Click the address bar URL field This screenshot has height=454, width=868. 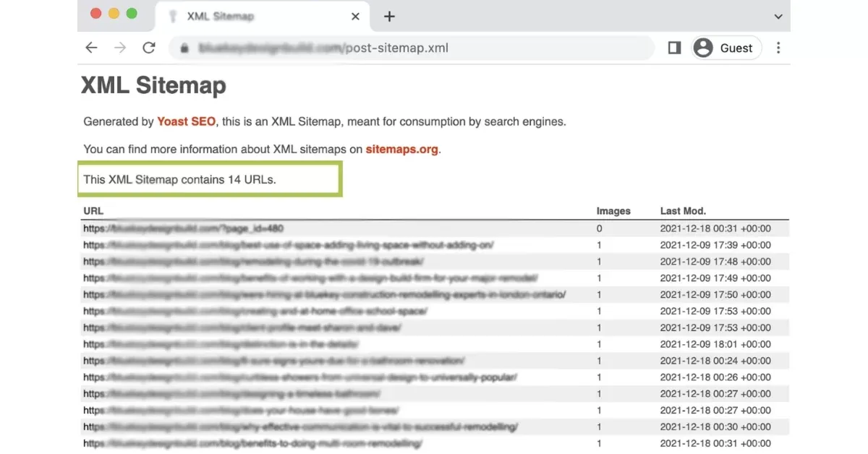coord(412,48)
